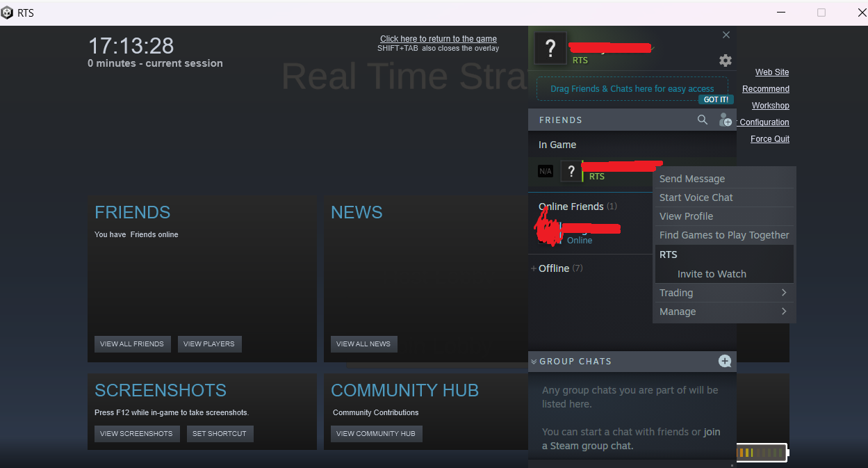Click here to return to the game
868x468 pixels.
tap(439, 39)
